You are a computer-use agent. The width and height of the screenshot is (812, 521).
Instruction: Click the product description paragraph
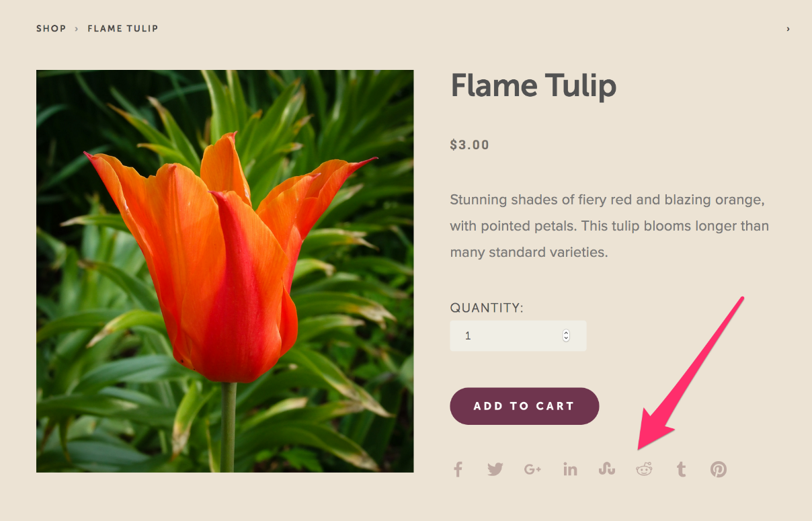[x=610, y=226]
